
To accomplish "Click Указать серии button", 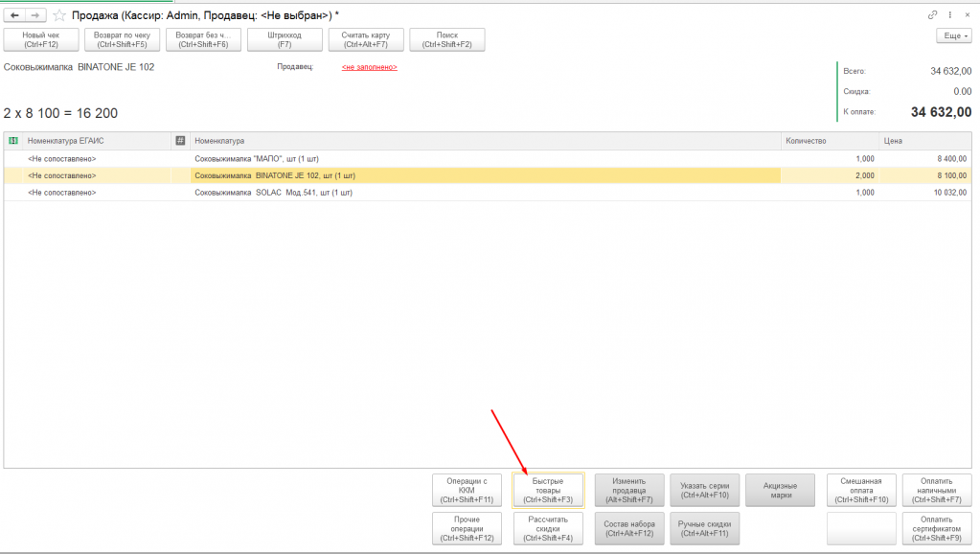I will (x=705, y=490).
